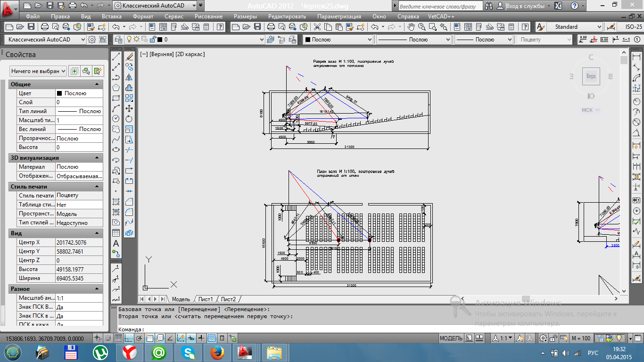Select the Circle drawing tool
This screenshot has height=362, width=644.
116,119
